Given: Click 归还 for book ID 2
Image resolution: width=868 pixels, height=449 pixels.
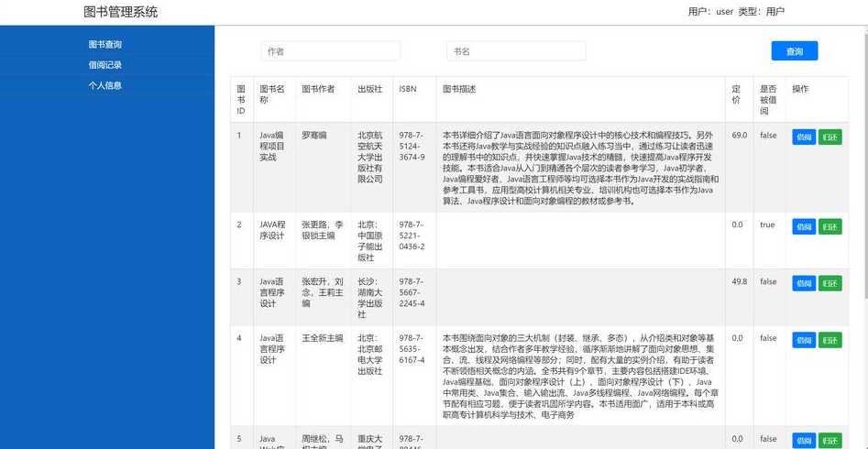Looking at the screenshot, I should [x=830, y=226].
